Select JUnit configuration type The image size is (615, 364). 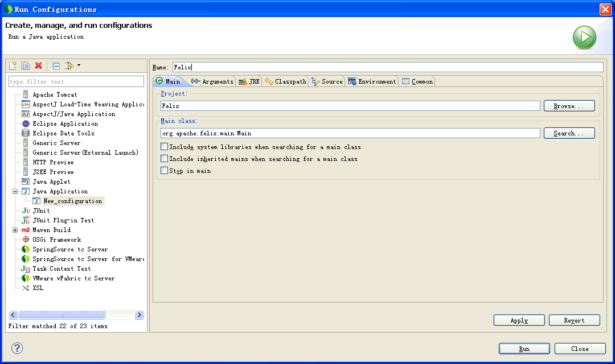pos(41,210)
